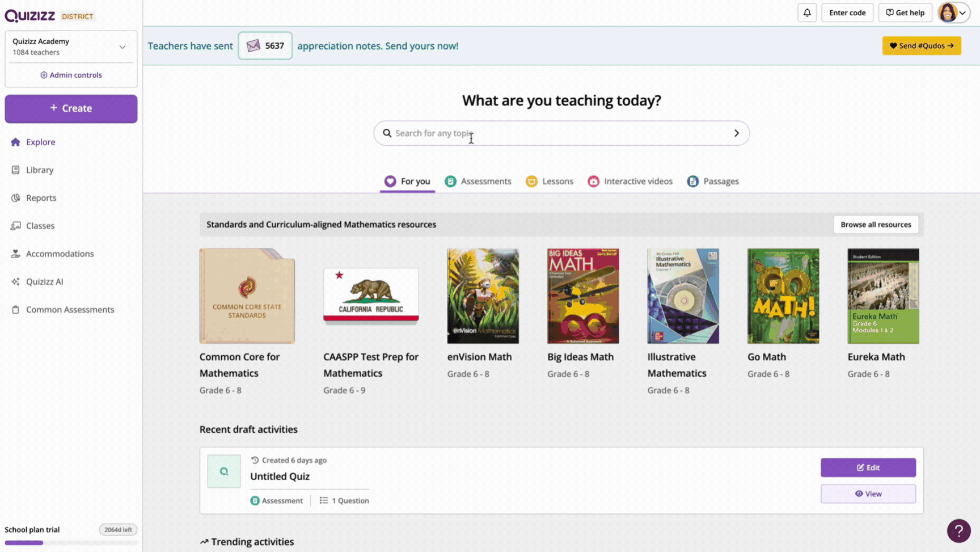Open the notifications bell
Viewport: 980px width, 552px height.
pos(807,12)
